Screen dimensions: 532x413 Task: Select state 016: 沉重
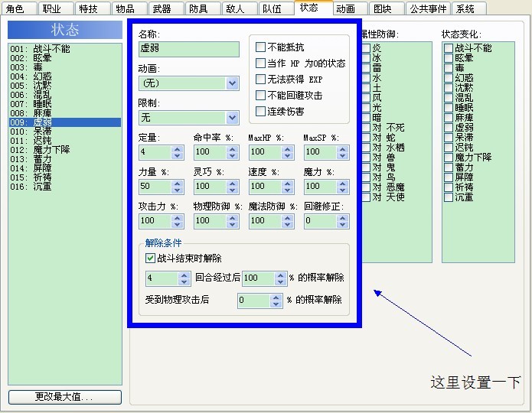[x=65, y=187]
